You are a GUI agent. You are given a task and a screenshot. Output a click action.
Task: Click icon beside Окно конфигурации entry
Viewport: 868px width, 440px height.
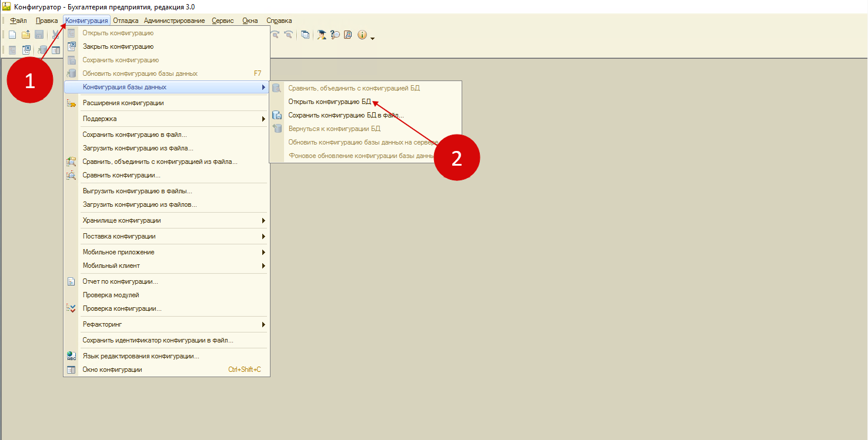tap(71, 370)
